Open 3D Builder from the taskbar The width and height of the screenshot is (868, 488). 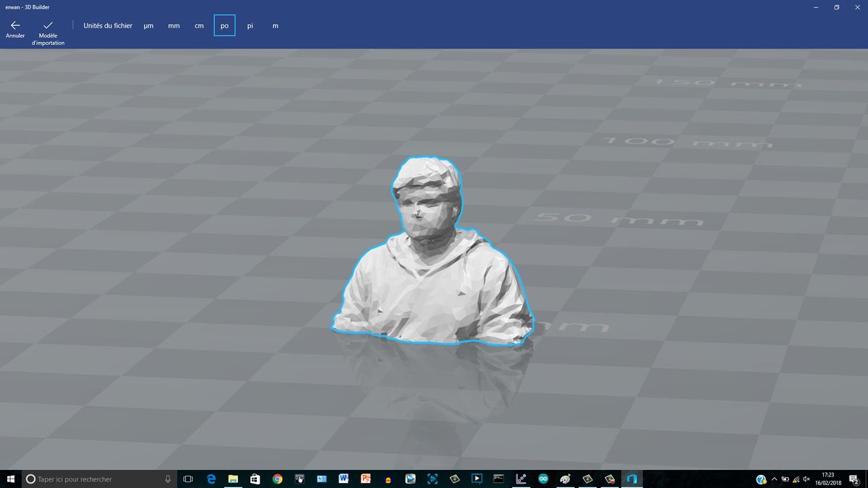tap(631, 479)
